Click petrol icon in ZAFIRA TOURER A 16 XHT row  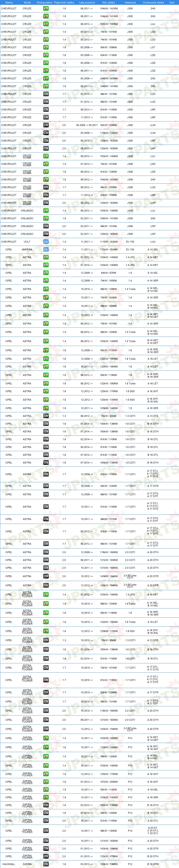[x=46, y=774]
